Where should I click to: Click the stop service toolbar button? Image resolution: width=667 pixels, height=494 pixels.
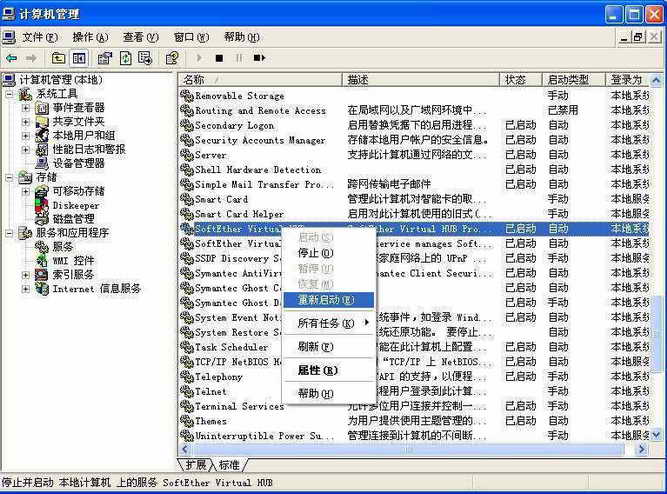coord(219,58)
